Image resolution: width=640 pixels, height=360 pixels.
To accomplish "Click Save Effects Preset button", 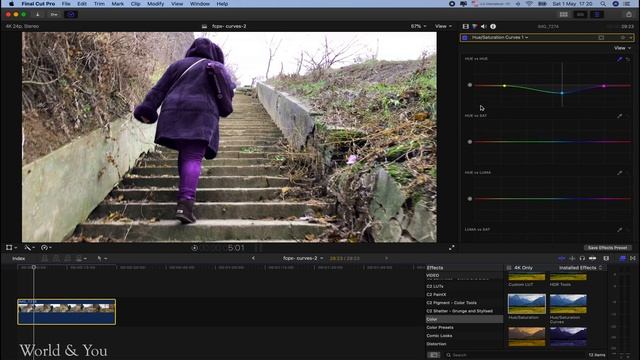I will tap(607, 248).
